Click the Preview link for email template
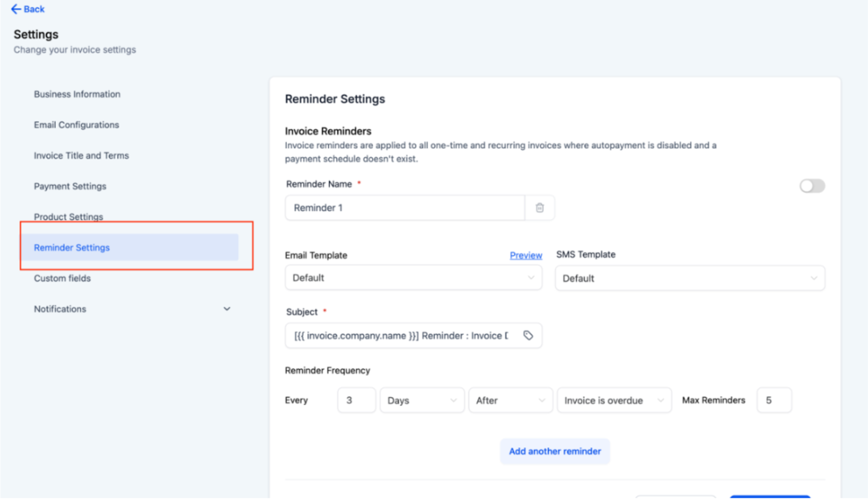This screenshot has width=868, height=501. 525,256
